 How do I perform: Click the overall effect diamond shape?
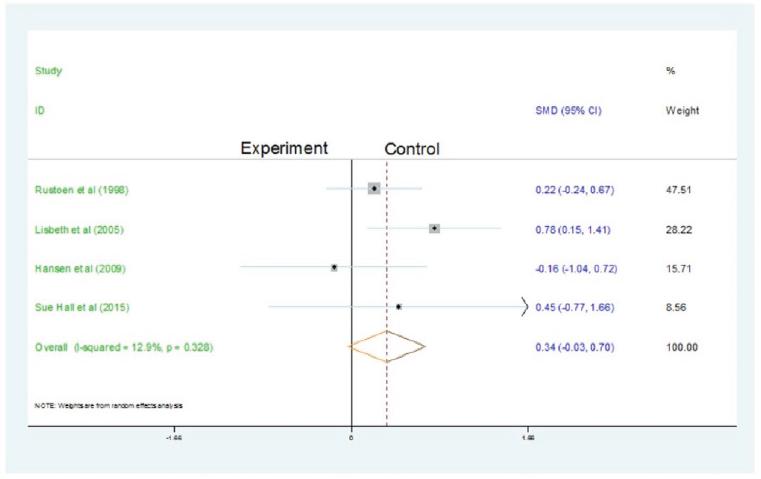pos(386,346)
